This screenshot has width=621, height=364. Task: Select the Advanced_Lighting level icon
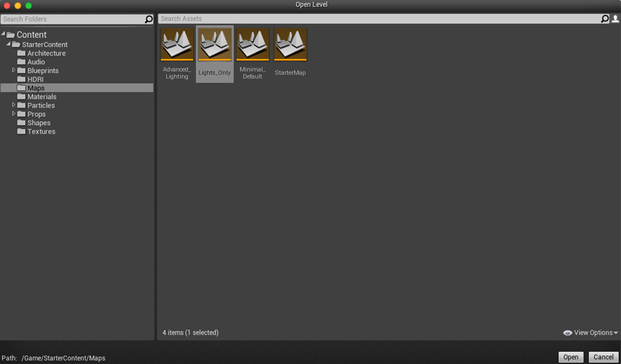[177, 44]
